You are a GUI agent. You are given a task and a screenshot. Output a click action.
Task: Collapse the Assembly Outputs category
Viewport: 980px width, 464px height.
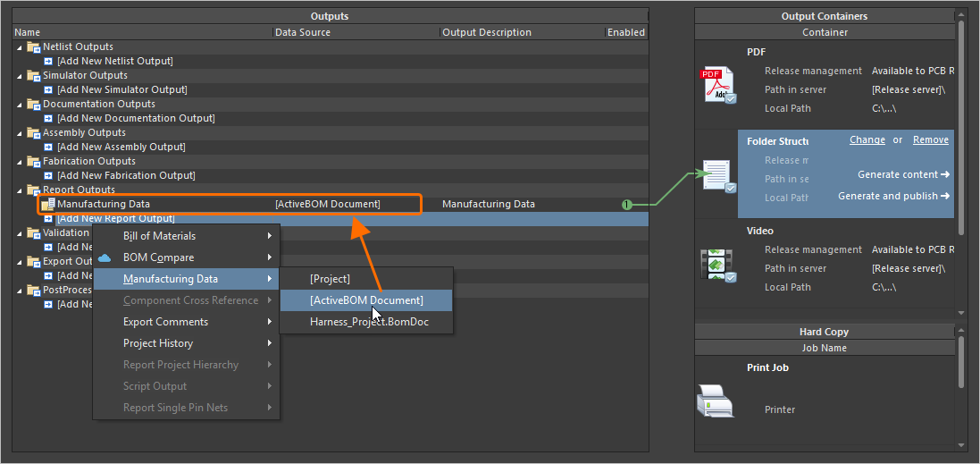[x=20, y=133]
